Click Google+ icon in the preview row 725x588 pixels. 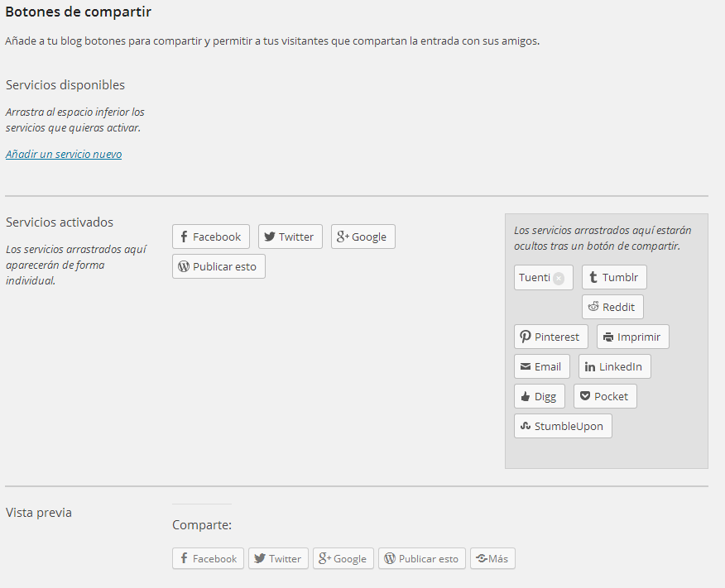pos(324,558)
